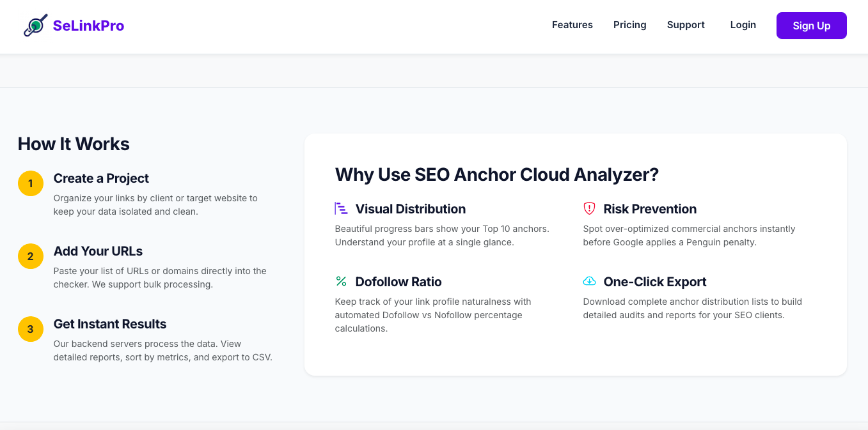Go to the Login page

tap(743, 25)
